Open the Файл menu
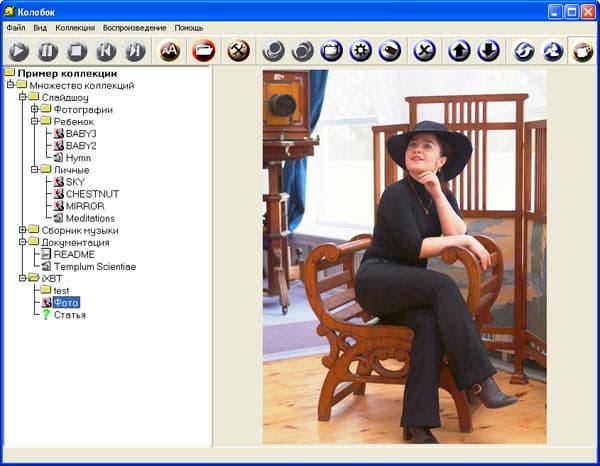The image size is (600, 466). point(16,28)
